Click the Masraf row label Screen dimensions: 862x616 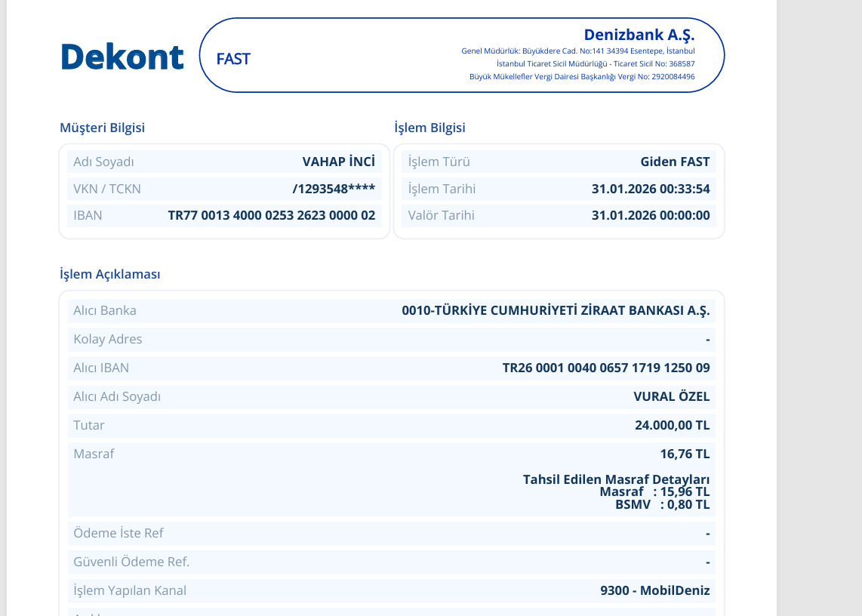click(x=94, y=454)
